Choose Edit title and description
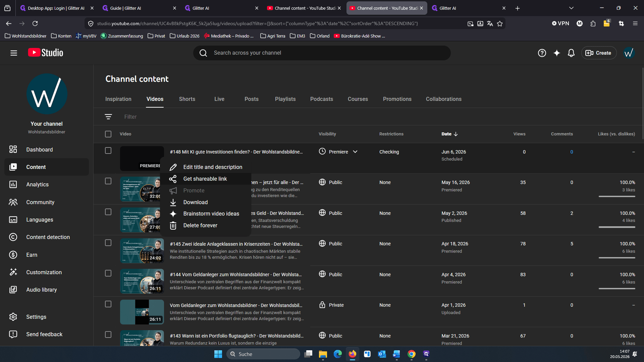The height and width of the screenshot is (362, 644). point(206,167)
